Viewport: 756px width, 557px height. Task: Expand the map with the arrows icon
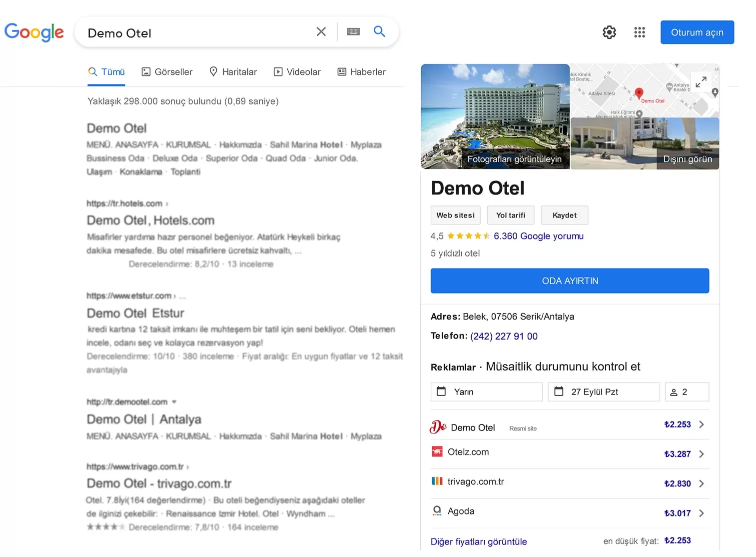[701, 81]
